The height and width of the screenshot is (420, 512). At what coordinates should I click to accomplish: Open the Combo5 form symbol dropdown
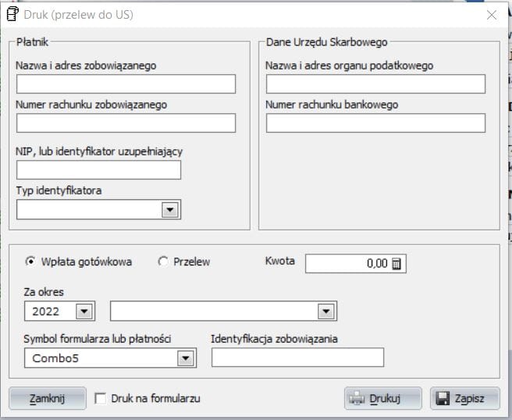pos(185,358)
